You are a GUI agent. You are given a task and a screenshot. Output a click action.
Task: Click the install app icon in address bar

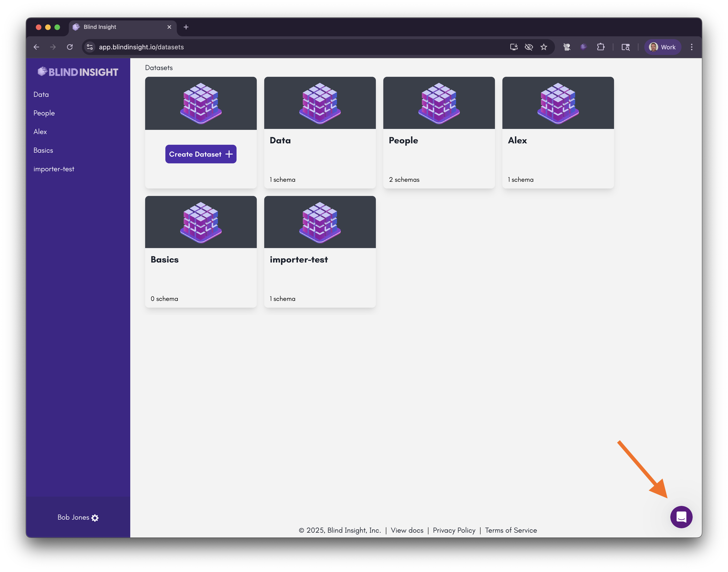tap(514, 47)
